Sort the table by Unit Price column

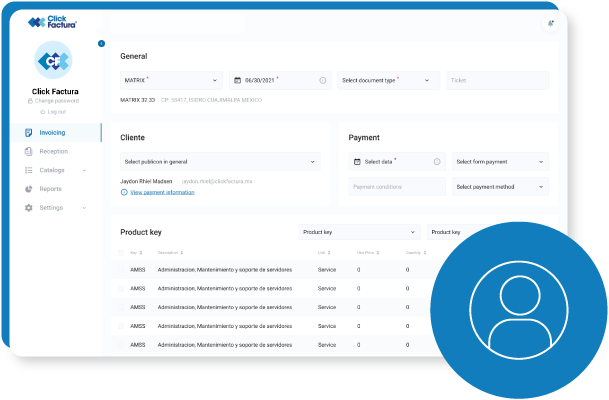pyautogui.click(x=368, y=253)
